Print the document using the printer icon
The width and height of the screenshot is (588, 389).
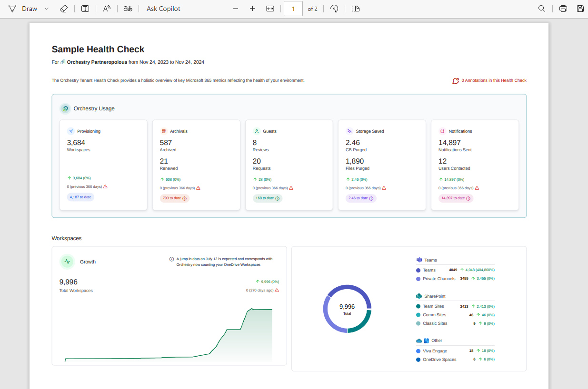click(x=563, y=9)
